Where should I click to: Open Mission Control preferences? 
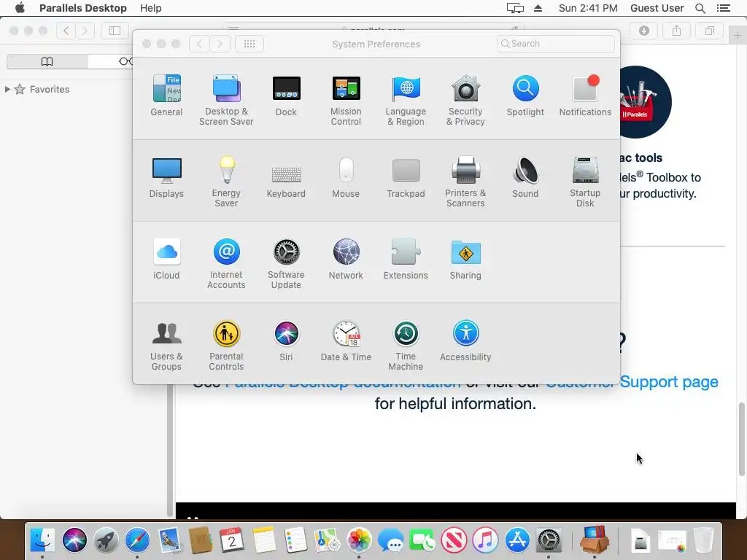click(x=346, y=101)
